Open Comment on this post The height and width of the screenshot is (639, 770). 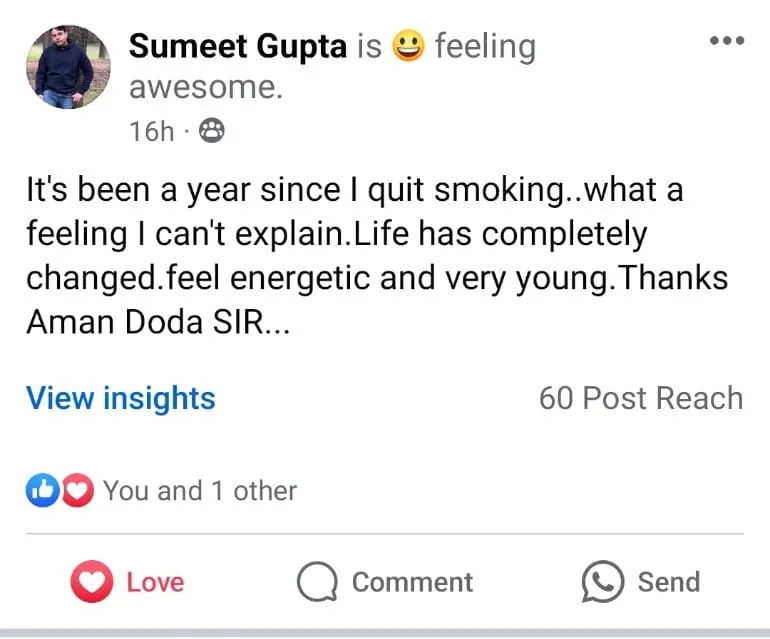coord(412,582)
